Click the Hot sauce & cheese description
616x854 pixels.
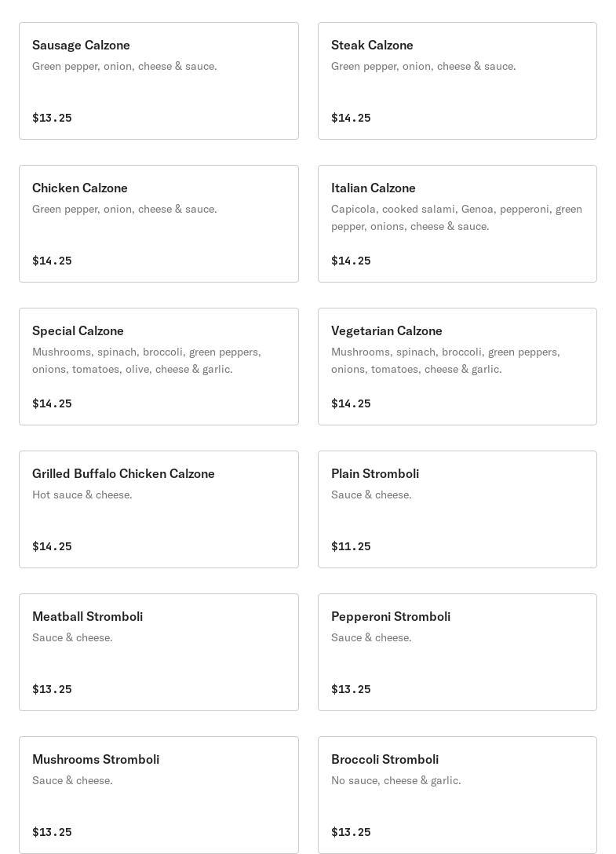click(82, 495)
